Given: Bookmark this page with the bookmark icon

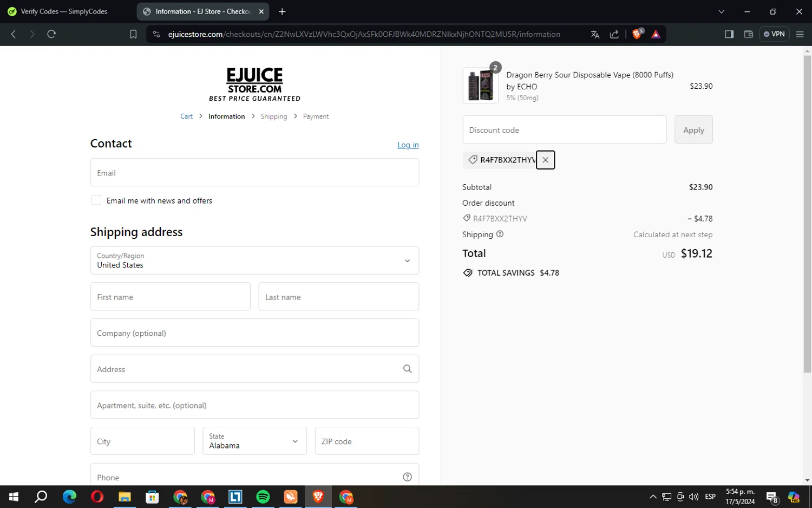Looking at the screenshot, I should click(x=133, y=34).
